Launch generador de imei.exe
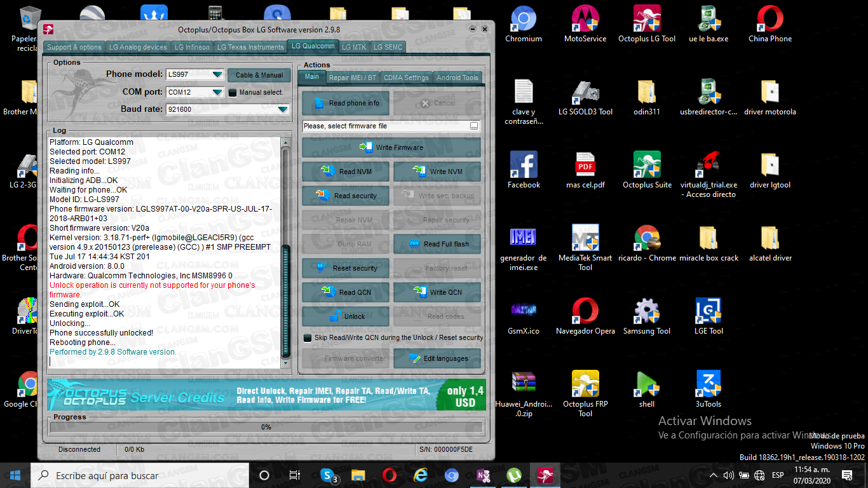 point(524,248)
